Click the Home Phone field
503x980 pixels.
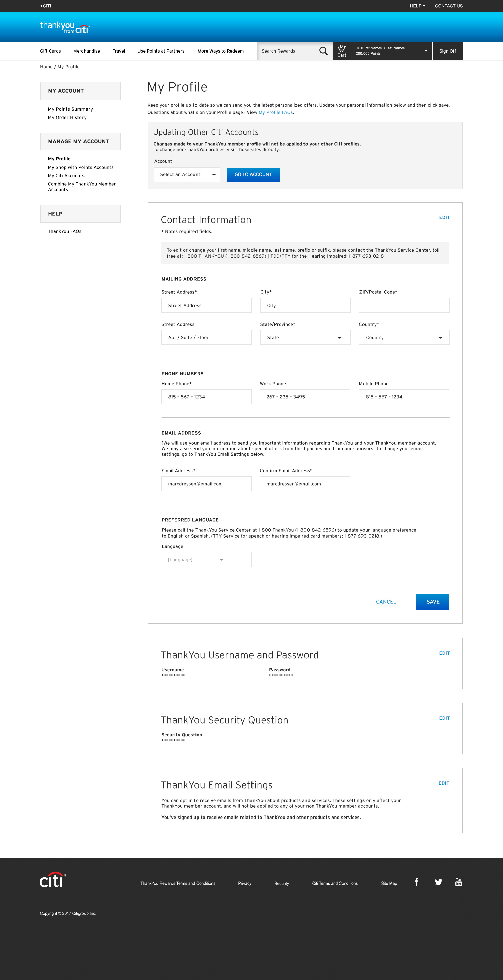point(206,397)
